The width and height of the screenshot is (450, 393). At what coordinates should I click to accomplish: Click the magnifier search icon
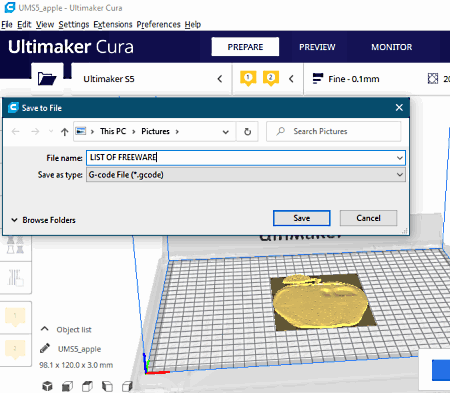281,131
